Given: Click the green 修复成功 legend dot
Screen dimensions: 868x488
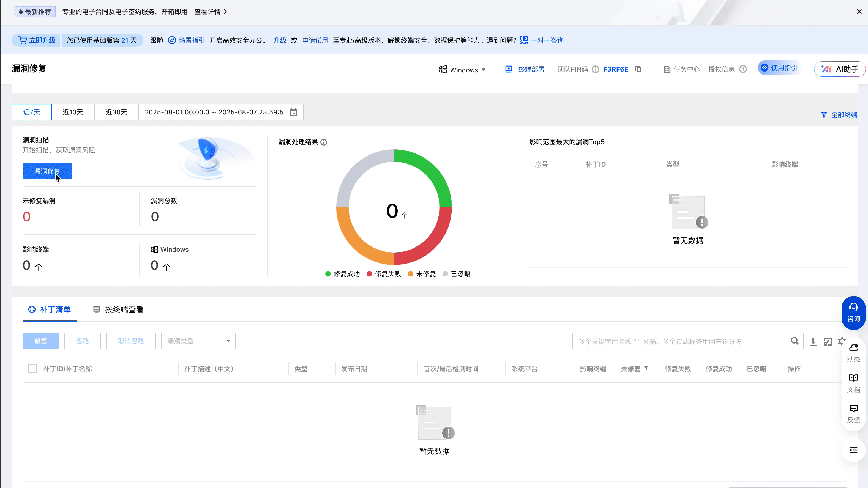Looking at the screenshot, I should [x=328, y=274].
